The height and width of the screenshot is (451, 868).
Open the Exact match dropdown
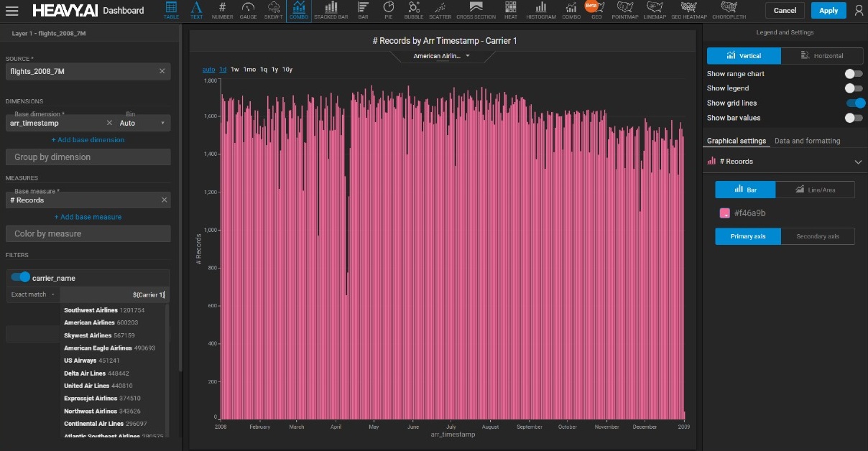pyautogui.click(x=32, y=294)
